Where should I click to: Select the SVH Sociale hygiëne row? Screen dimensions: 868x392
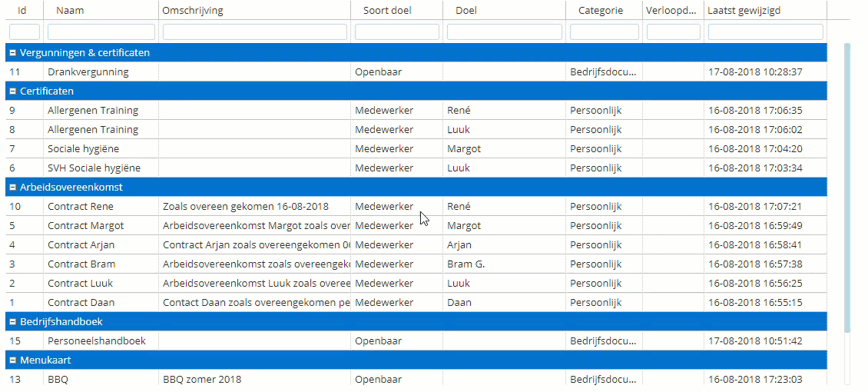416,168
